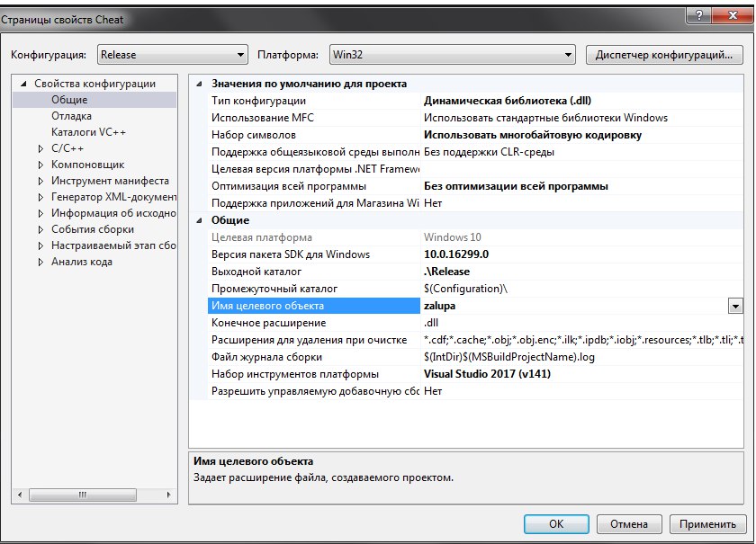This screenshot has width=756, height=544.
Task: Click the Диспетчер конфигураций button
Action: [x=664, y=55]
